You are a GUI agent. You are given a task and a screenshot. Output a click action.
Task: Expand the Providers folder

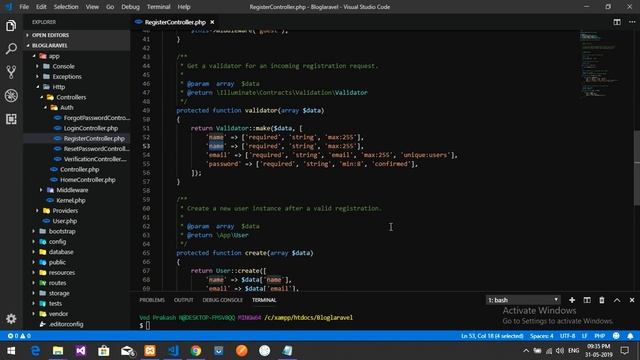click(65, 211)
